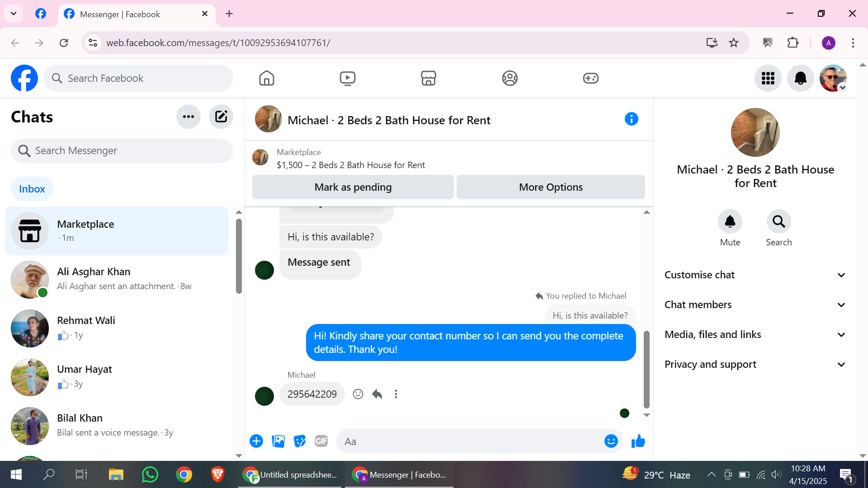Open the new message compose icon
The width and height of the screenshot is (868, 488).
click(221, 117)
